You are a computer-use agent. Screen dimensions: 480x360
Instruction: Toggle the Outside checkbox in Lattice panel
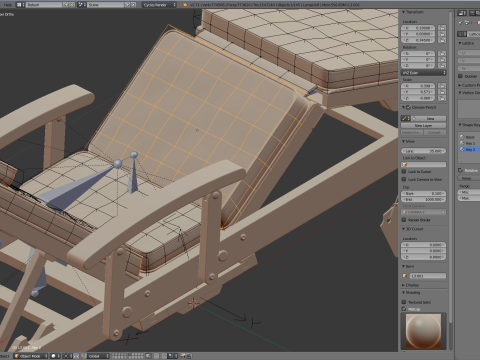[460, 76]
